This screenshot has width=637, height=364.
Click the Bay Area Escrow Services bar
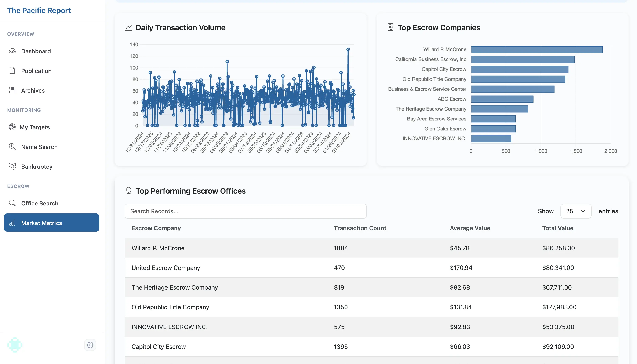[x=493, y=119]
